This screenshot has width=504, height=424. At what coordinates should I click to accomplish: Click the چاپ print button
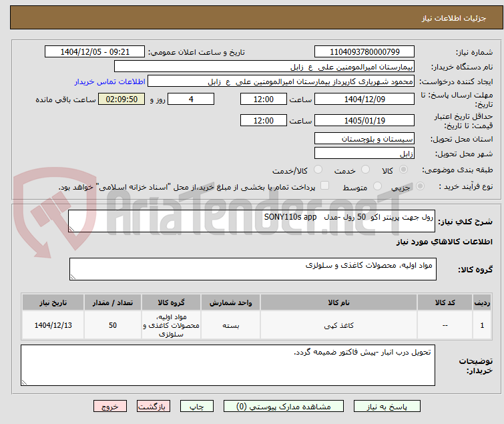click(197, 407)
